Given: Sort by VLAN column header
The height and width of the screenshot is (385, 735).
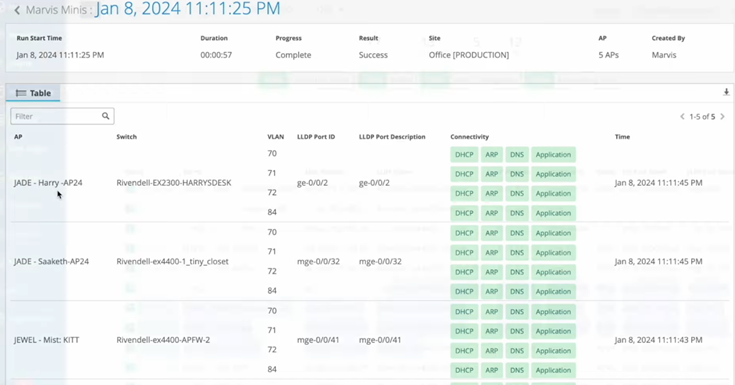Looking at the screenshot, I should click(x=276, y=137).
